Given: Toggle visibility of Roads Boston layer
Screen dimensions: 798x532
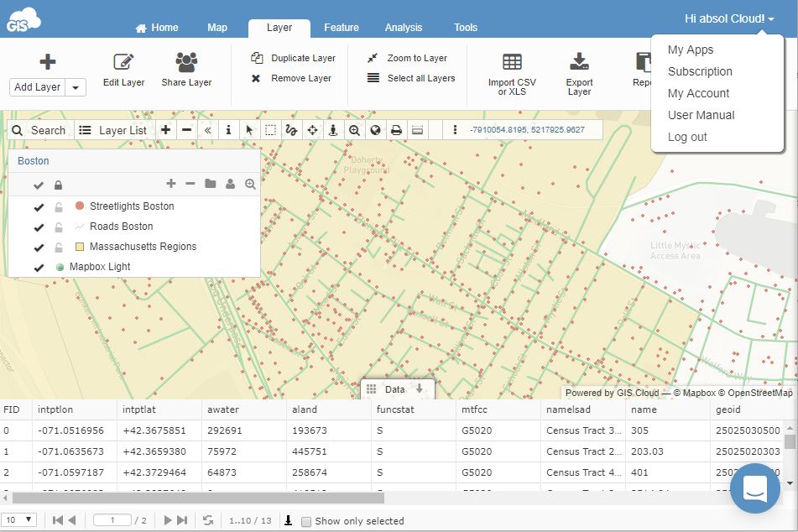Looking at the screenshot, I should coord(39,227).
